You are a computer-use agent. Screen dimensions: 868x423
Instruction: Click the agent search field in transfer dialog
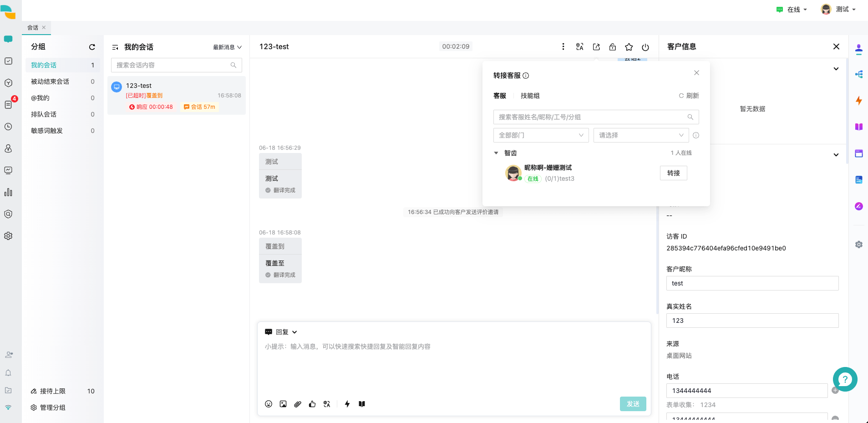pos(596,117)
